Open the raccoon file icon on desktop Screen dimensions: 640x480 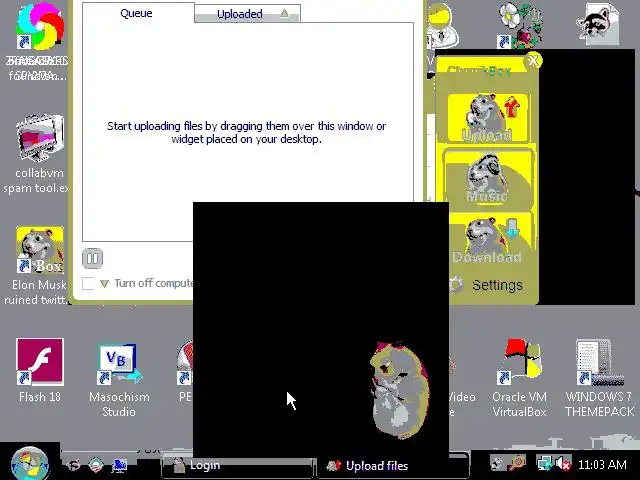click(598, 24)
